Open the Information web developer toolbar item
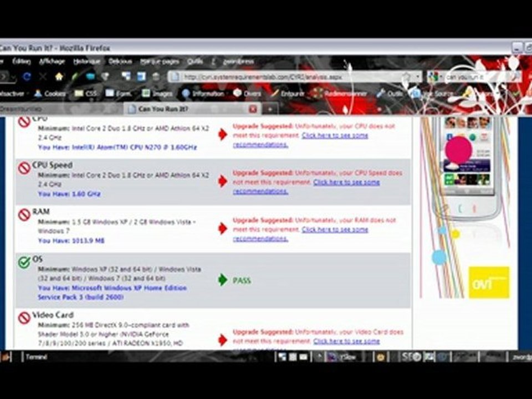 tap(203, 93)
